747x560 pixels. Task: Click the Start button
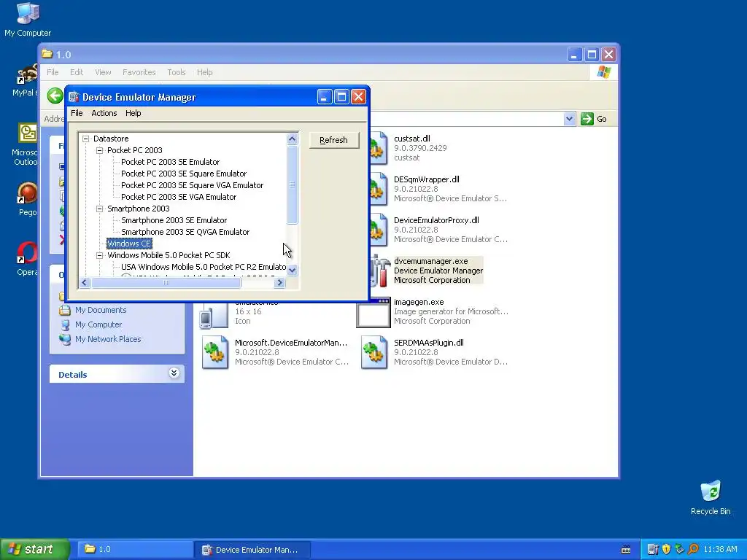(x=34, y=550)
